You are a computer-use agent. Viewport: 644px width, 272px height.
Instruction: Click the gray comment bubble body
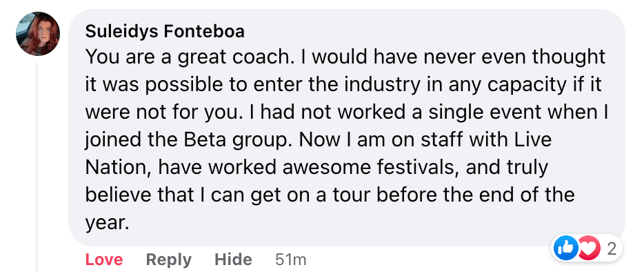347,128
